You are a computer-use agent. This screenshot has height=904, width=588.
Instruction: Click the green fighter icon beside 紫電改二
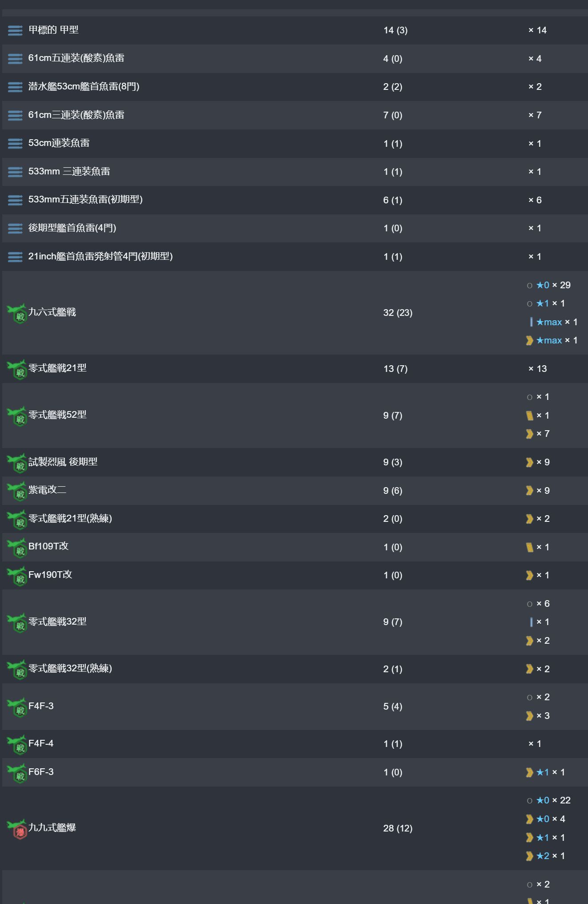17,491
